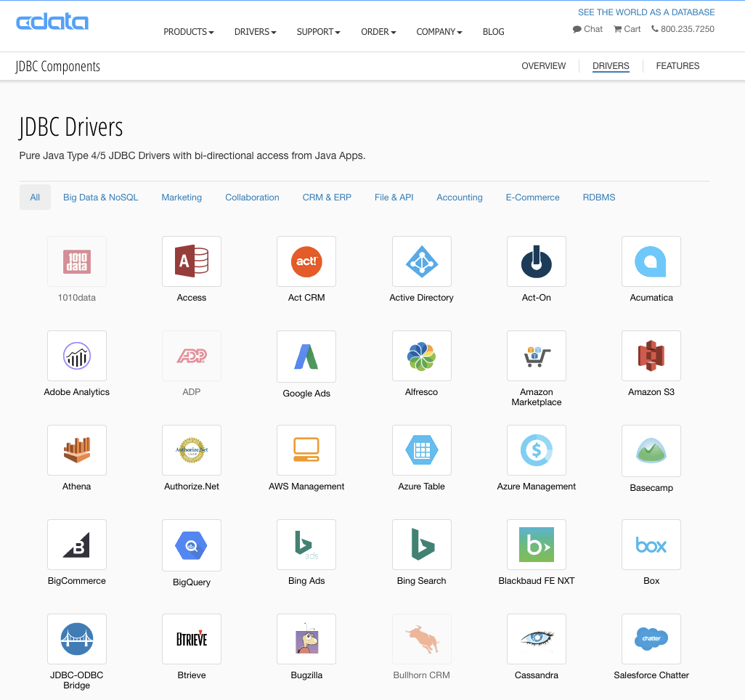Image resolution: width=745 pixels, height=700 pixels.
Task: Open the Bugzilla driver icon
Action: 306,639
